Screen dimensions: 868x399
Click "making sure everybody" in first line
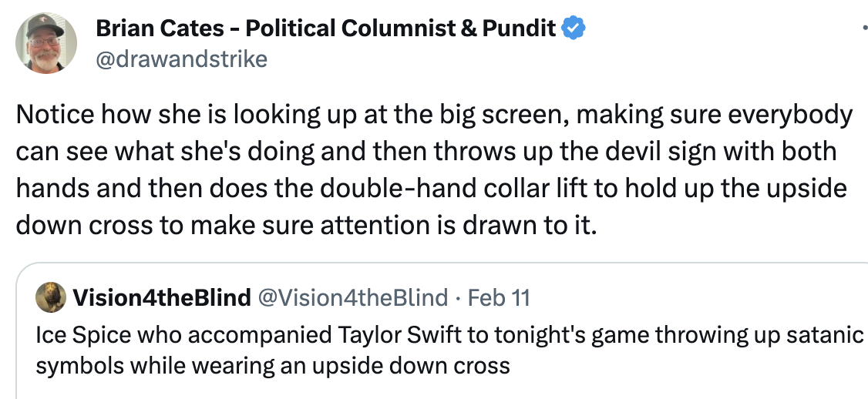pyautogui.click(x=714, y=116)
